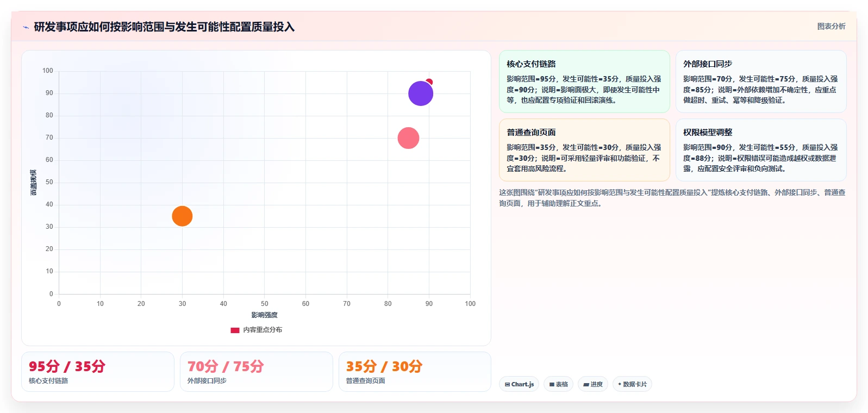
Task: Open the 外部接口同步 info card
Action: (761, 82)
